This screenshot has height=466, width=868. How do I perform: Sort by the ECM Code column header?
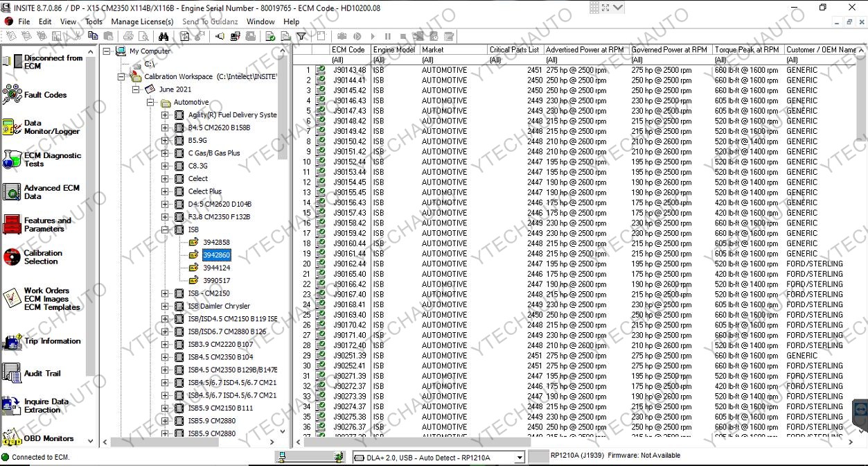click(350, 50)
